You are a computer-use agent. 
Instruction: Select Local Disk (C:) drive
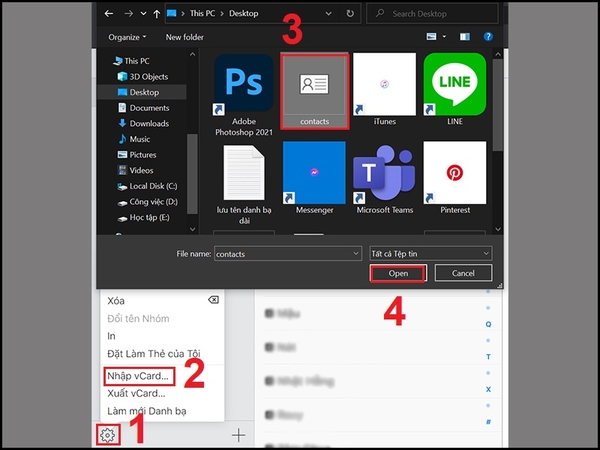pos(147,186)
